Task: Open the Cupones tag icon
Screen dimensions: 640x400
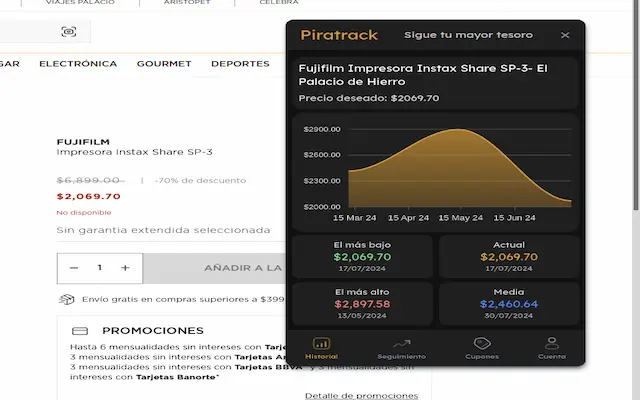Action: click(x=481, y=347)
